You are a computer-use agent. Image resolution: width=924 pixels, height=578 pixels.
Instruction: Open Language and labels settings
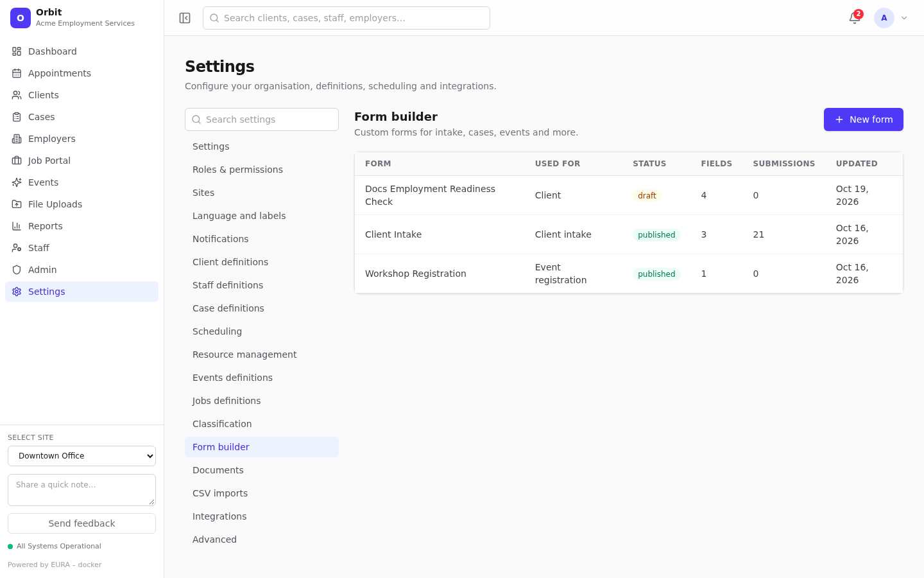coord(262,216)
